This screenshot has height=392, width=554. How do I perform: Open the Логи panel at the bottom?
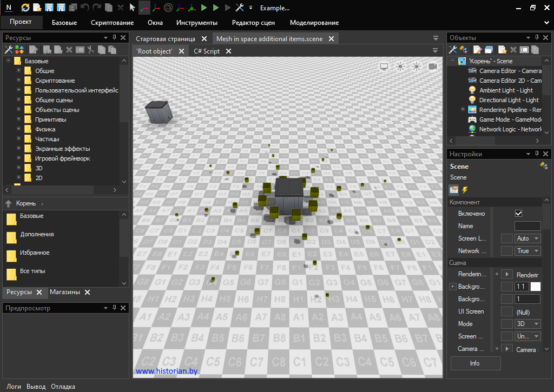coord(14,387)
